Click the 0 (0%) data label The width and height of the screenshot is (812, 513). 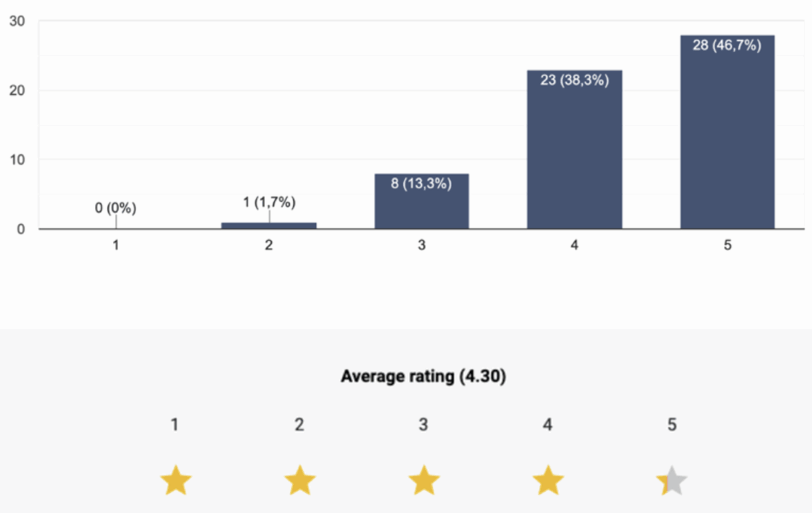[116, 208]
